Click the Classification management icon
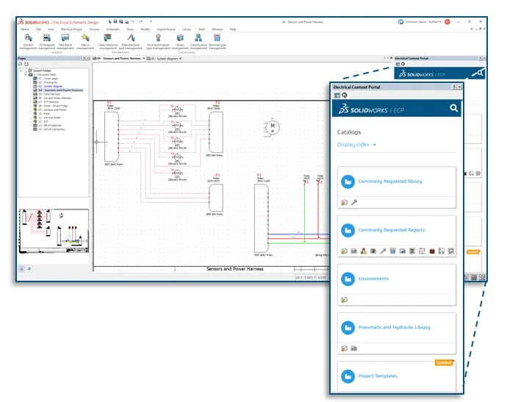Viewport: 532px width, 402px height. tap(198, 40)
